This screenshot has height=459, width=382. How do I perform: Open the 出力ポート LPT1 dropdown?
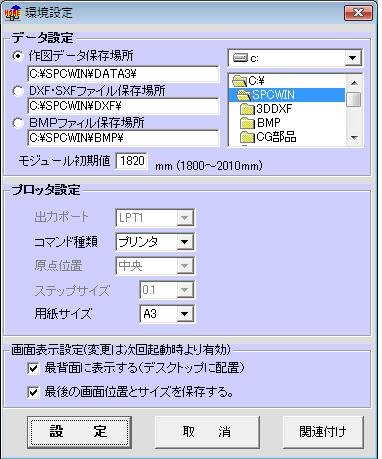pos(185,218)
